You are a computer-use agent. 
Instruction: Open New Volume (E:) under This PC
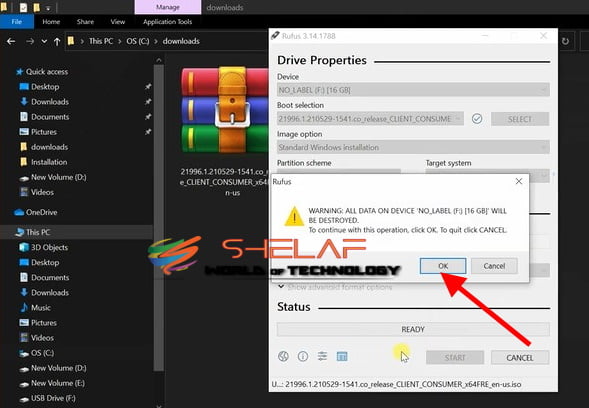click(57, 383)
